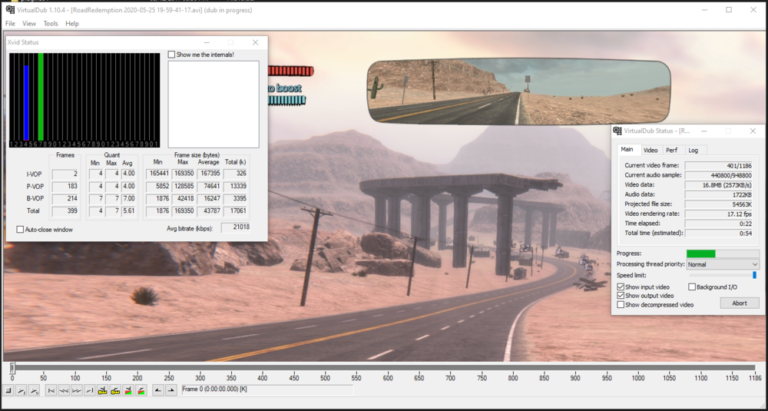
Task: Stop playback with the square Stop button
Action: 8,390
